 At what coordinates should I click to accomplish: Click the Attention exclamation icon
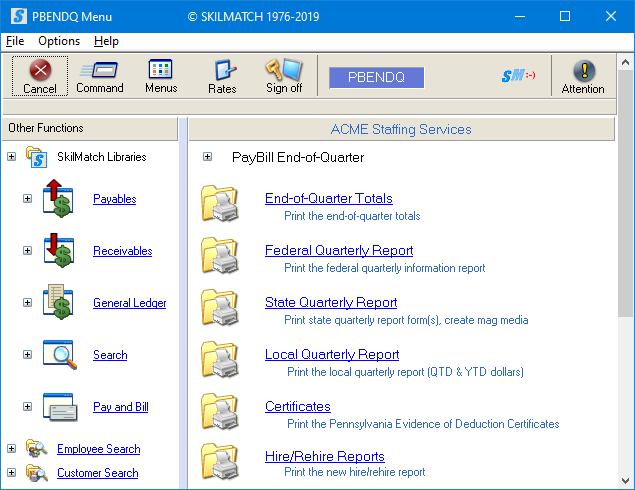tap(584, 71)
